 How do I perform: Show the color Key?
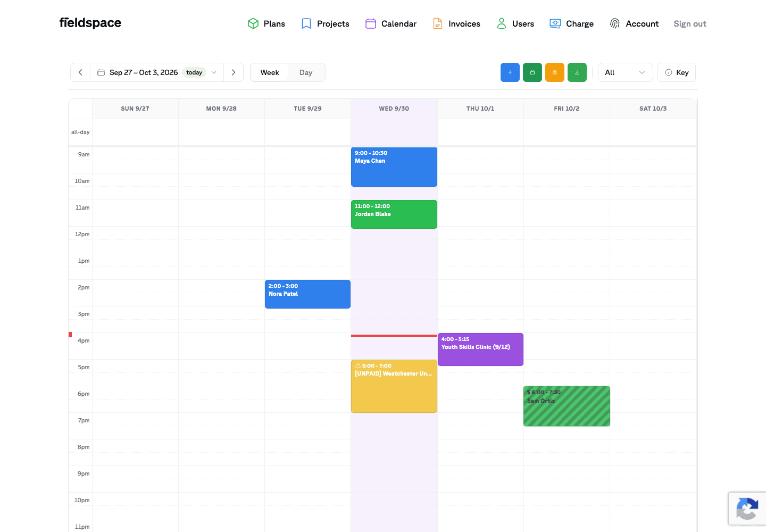677,72
